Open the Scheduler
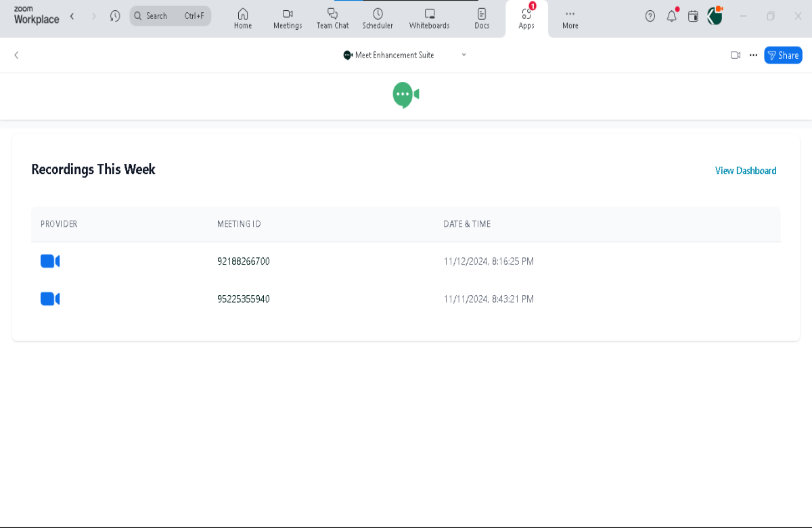This screenshot has width=812, height=528. (x=378, y=18)
